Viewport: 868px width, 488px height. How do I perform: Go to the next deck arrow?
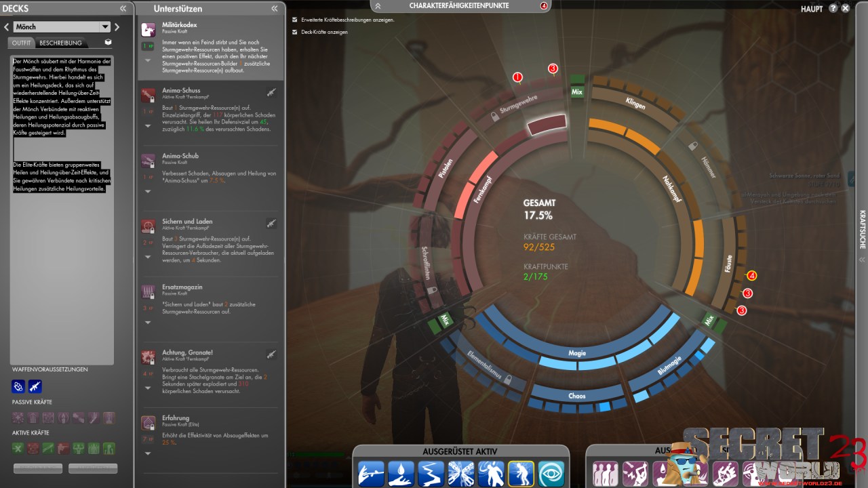[x=117, y=27]
